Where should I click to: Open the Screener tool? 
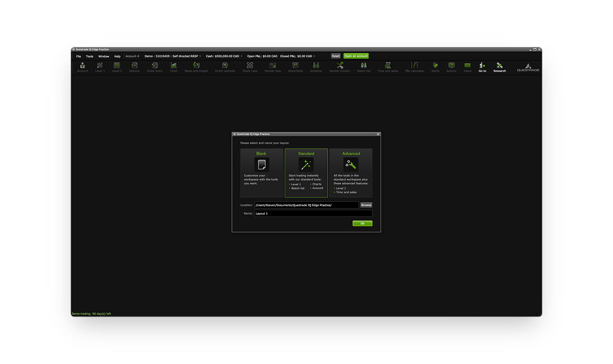tap(316, 67)
